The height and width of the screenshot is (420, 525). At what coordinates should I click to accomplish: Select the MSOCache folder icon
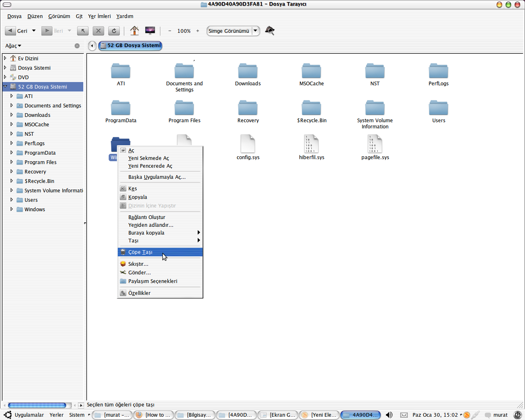tap(311, 71)
